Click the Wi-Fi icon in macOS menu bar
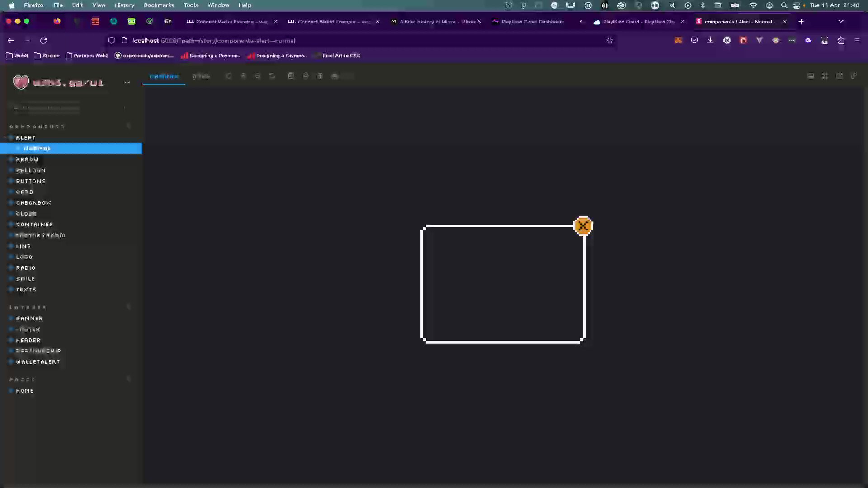The width and height of the screenshot is (868, 488). click(753, 5)
